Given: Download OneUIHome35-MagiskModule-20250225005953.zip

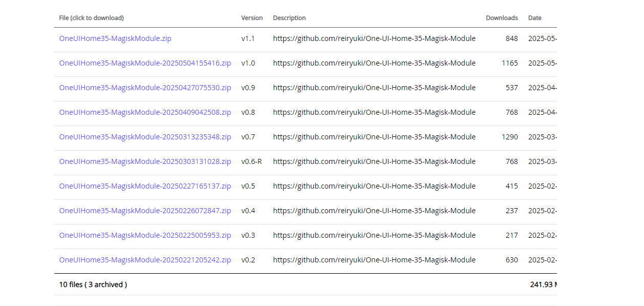Looking at the screenshot, I should [145, 235].
